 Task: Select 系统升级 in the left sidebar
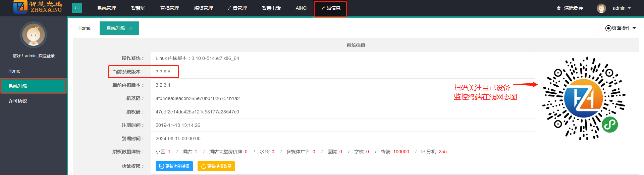coord(18,86)
